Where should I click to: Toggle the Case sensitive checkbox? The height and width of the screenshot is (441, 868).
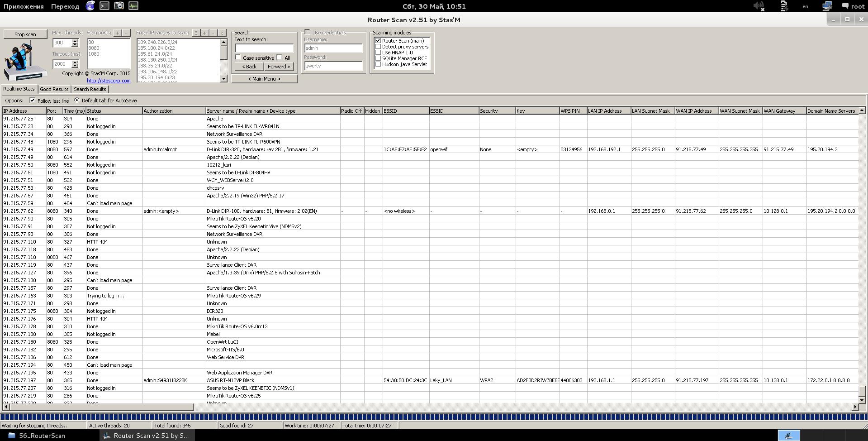238,58
